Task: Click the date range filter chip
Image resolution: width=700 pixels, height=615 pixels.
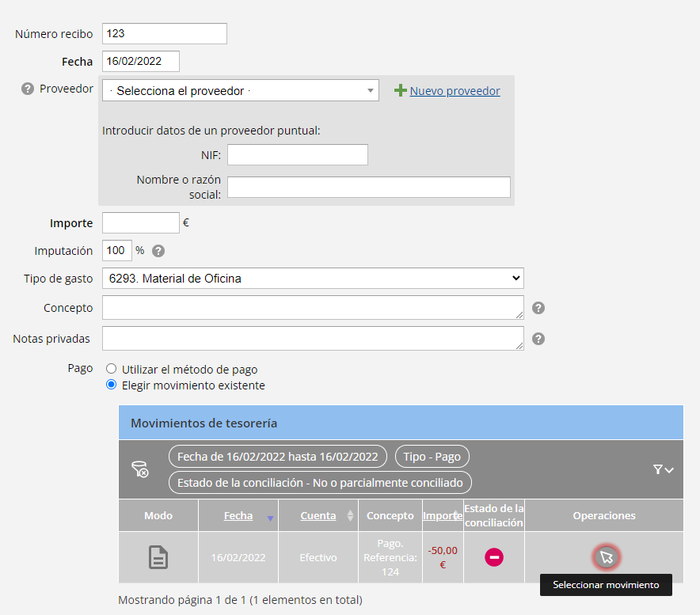Action: click(x=278, y=457)
